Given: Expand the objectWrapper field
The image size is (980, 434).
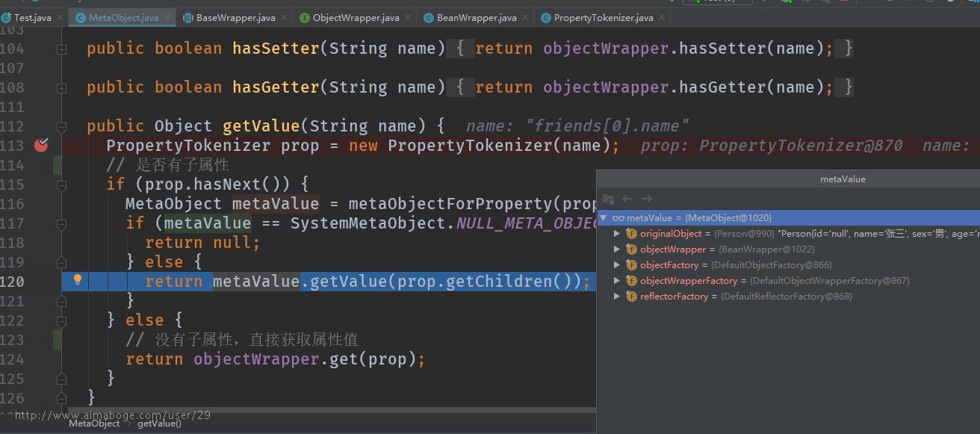Looking at the screenshot, I should click(617, 249).
